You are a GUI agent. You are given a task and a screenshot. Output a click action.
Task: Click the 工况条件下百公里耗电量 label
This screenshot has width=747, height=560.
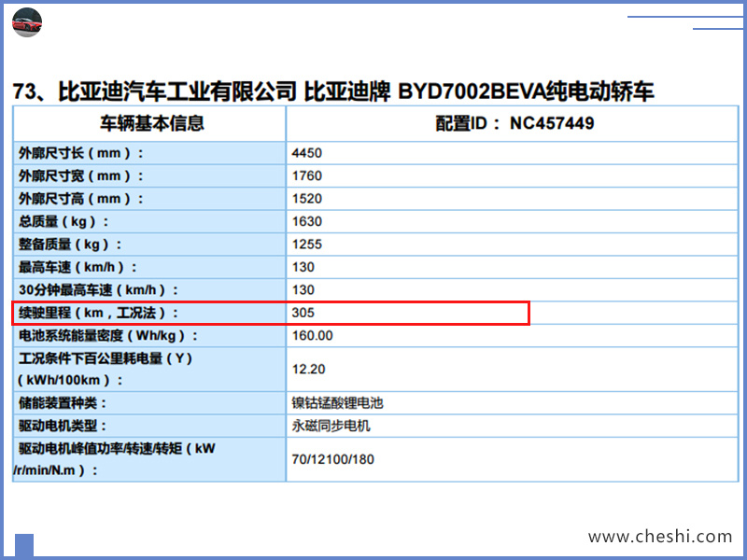[105, 369]
